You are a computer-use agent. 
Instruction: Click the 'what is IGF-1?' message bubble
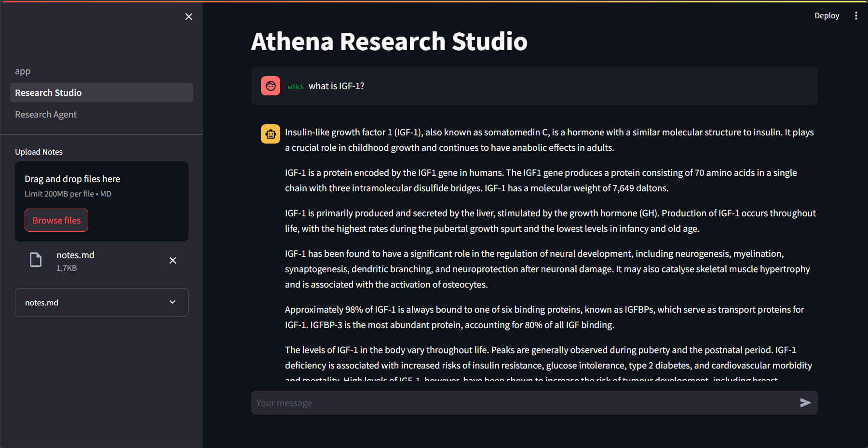pos(530,86)
